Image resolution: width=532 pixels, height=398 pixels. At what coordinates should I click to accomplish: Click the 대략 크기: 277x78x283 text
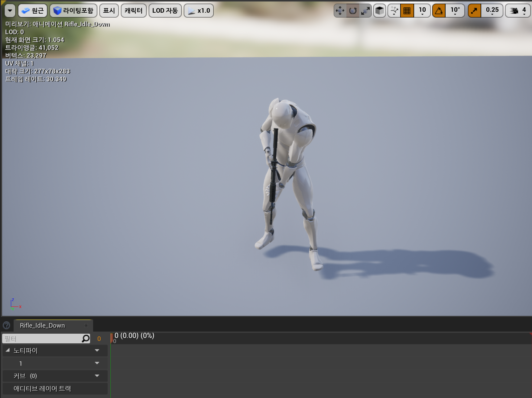pyautogui.click(x=37, y=71)
